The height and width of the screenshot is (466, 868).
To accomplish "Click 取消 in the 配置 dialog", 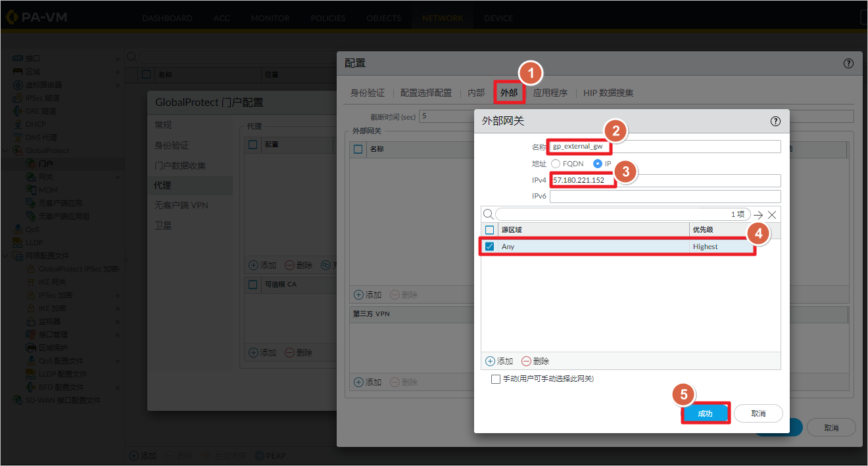I will pyautogui.click(x=831, y=427).
